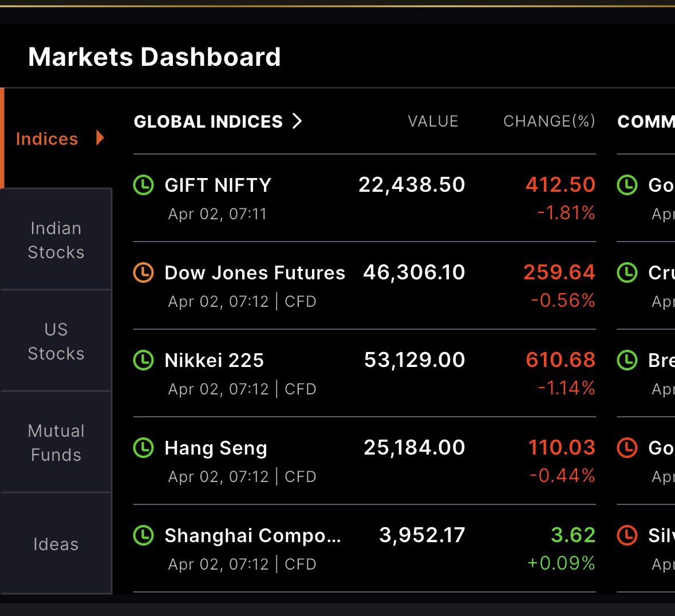The image size is (675, 616).
Task: Click the green clock icon in the first commodities row
Action: click(x=627, y=185)
